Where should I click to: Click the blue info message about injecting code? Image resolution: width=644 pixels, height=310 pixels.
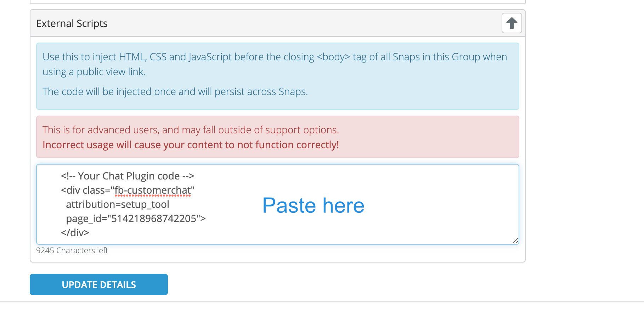(278, 76)
